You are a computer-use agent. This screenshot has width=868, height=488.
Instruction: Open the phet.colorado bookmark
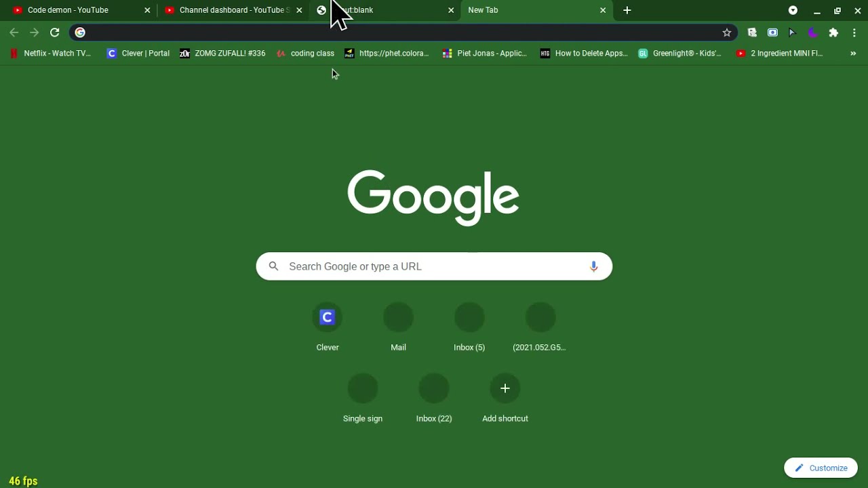pos(387,54)
